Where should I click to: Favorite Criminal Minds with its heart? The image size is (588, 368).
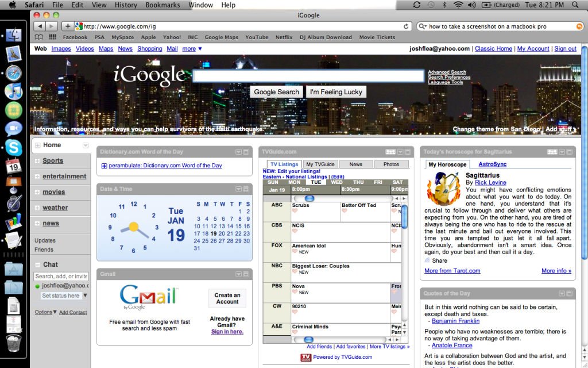(295, 332)
